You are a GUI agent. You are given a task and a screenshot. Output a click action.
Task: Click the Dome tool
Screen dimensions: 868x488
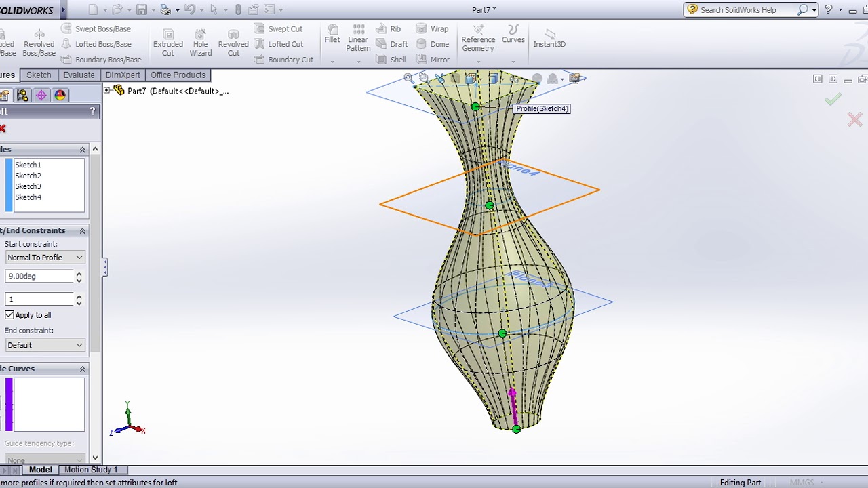[x=432, y=44]
